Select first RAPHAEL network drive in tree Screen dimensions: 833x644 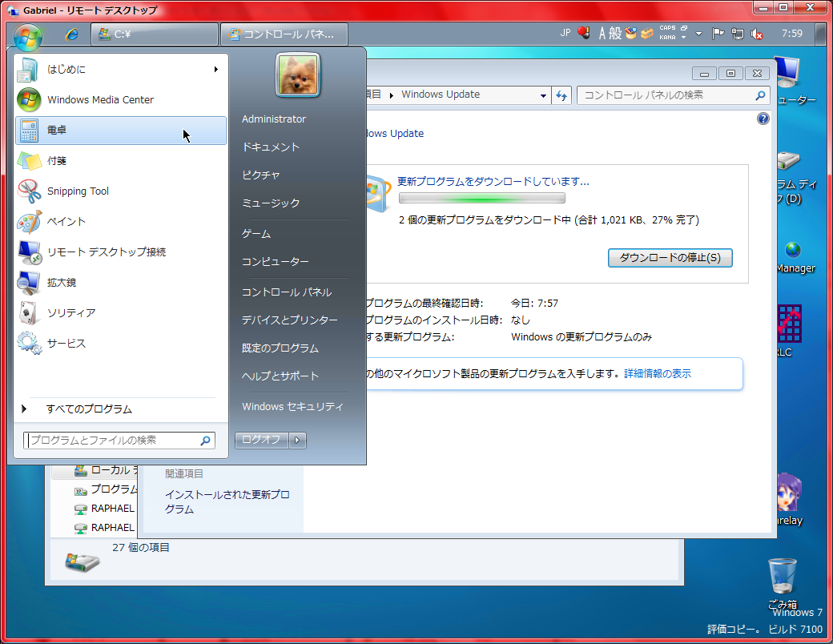[104, 509]
